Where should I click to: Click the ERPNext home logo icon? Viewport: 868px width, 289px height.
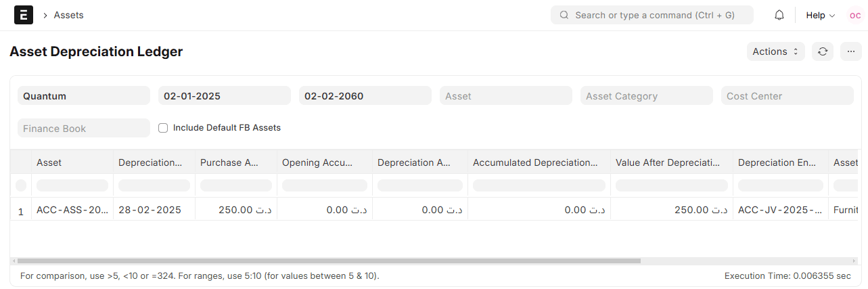[24, 15]
